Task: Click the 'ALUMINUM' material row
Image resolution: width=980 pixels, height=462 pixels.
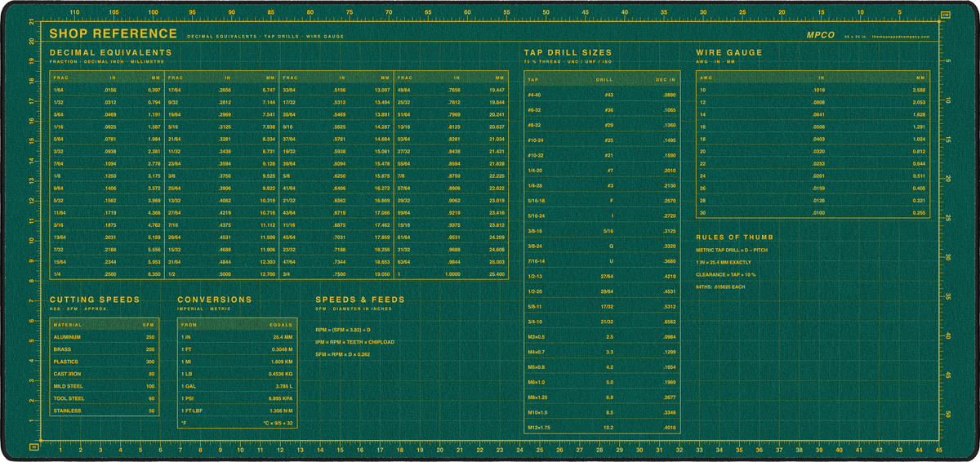Action: click(105, 336)
